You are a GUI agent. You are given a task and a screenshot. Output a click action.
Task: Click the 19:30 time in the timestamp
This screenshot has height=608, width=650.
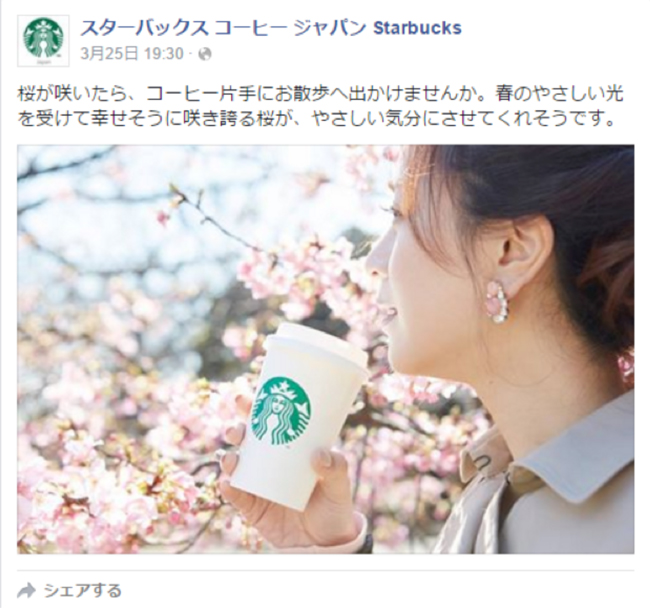tap(164, 53)
